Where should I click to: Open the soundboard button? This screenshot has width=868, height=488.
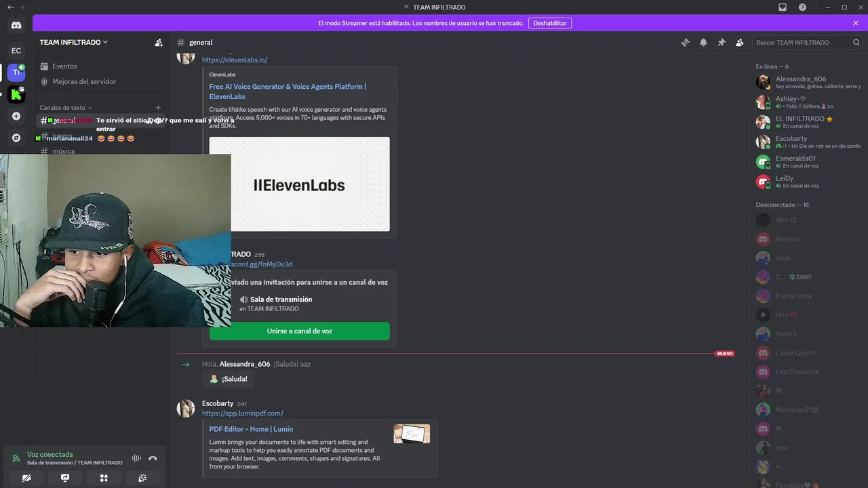(x=142, y=478)
